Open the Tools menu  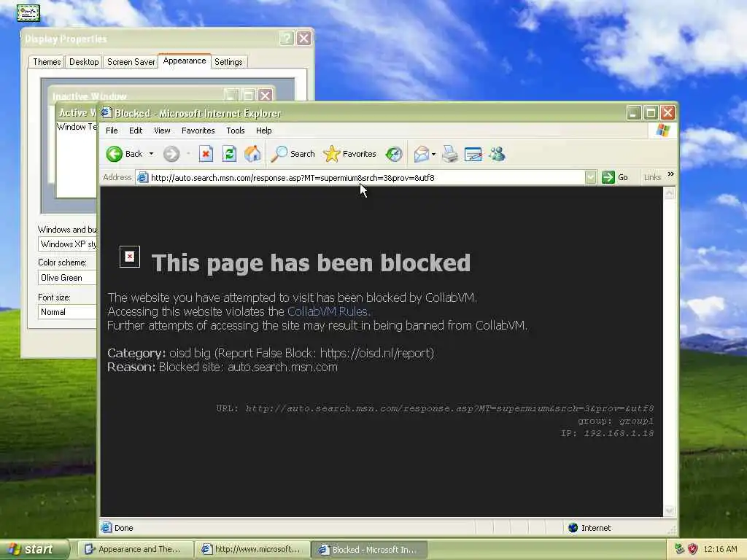pyautogui.click(x=236, y=131)
